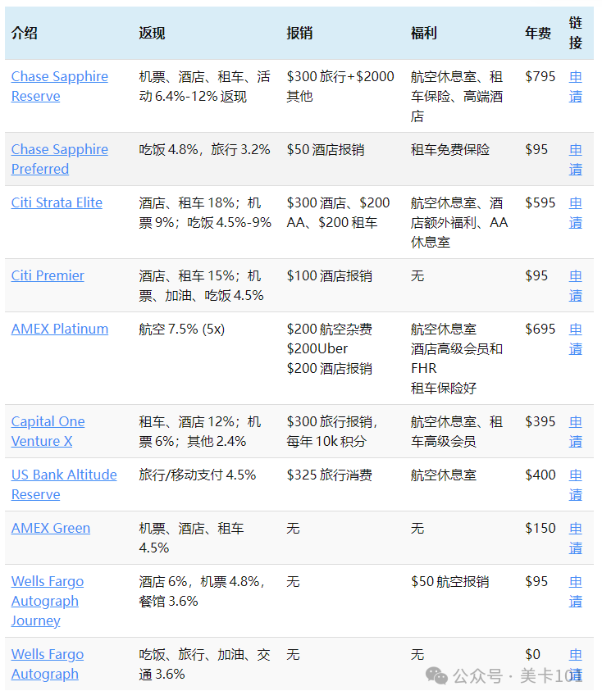Viewport: 602px width, 700px height.
Task: Click 申请 link in Chase Sapphire Reserve row
Action: (x=576, y=86)
